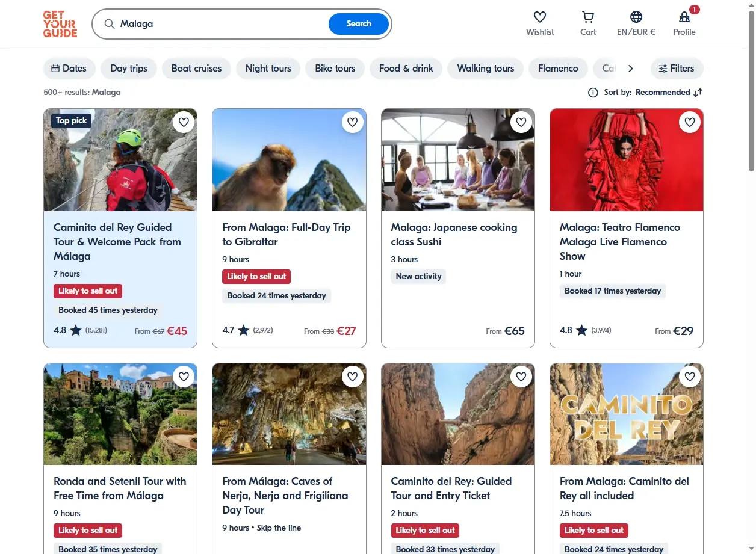Screen dimensions: 756x554
Task: Click the New activity badge
Action: (x=419, y=277)
